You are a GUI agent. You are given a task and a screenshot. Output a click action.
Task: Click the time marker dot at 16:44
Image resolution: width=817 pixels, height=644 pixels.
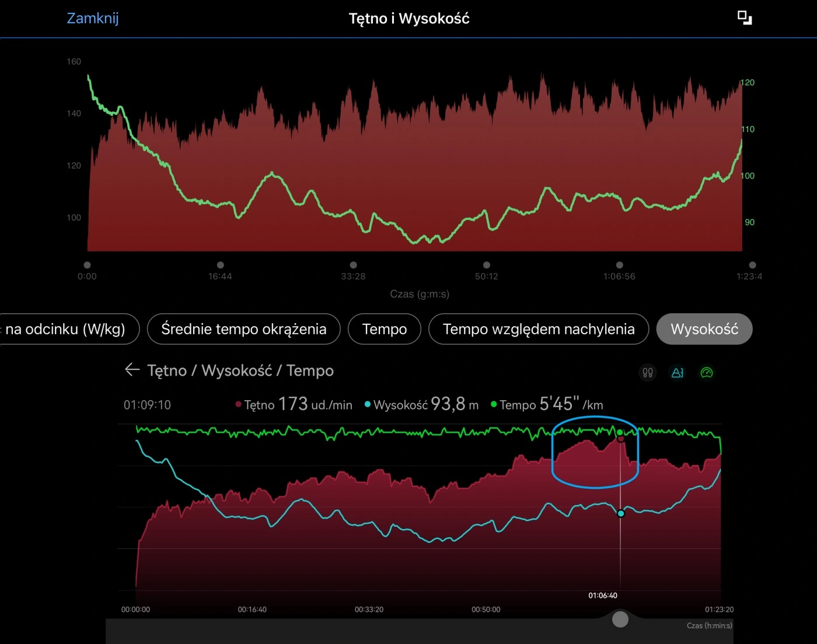point(220,265)
